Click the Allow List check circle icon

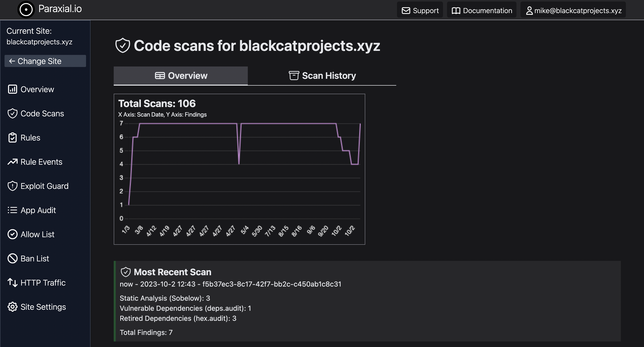tap(12, 234)
